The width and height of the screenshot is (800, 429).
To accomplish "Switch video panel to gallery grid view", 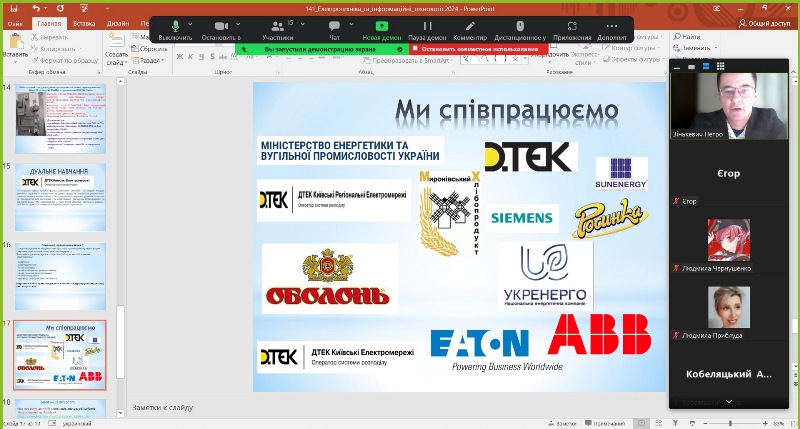I will tap(719, 66).
